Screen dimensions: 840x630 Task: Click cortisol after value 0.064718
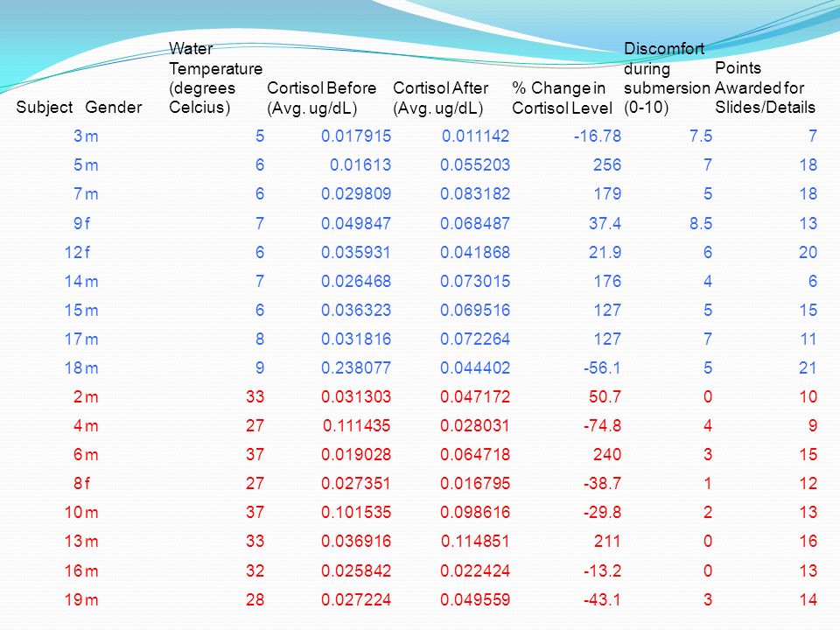pos(475,455)
